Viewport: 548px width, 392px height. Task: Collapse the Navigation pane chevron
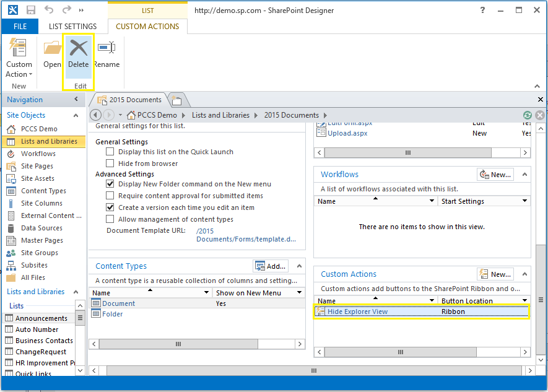(76, 99)
